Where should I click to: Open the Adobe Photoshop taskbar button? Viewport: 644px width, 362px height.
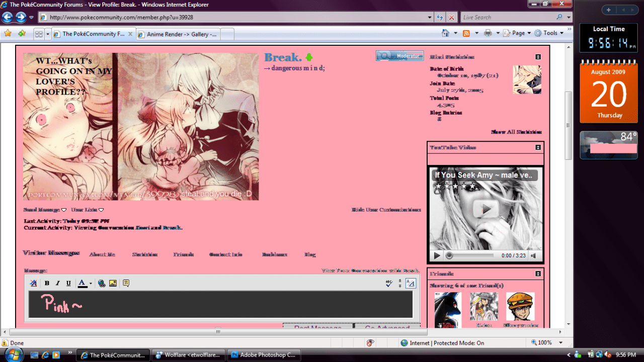(x=264, y=354)
